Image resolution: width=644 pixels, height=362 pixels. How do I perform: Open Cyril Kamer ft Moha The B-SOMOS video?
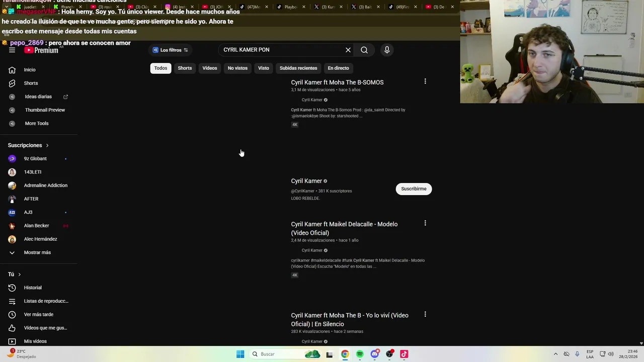pos(337,82)
